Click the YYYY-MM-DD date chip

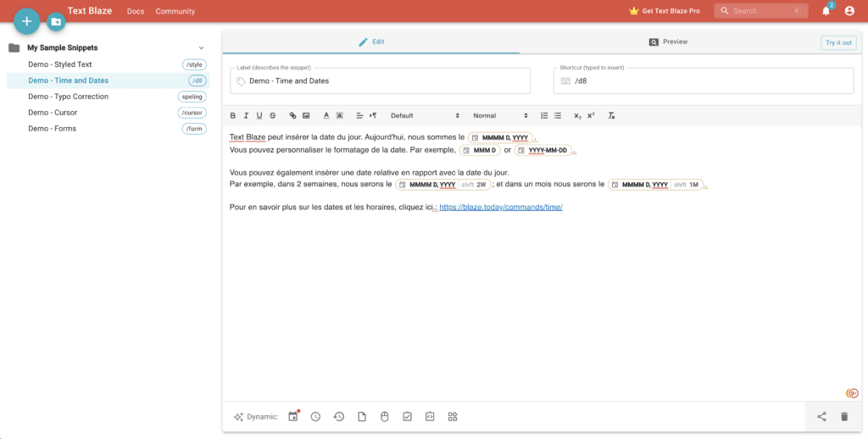pos(543,150)
